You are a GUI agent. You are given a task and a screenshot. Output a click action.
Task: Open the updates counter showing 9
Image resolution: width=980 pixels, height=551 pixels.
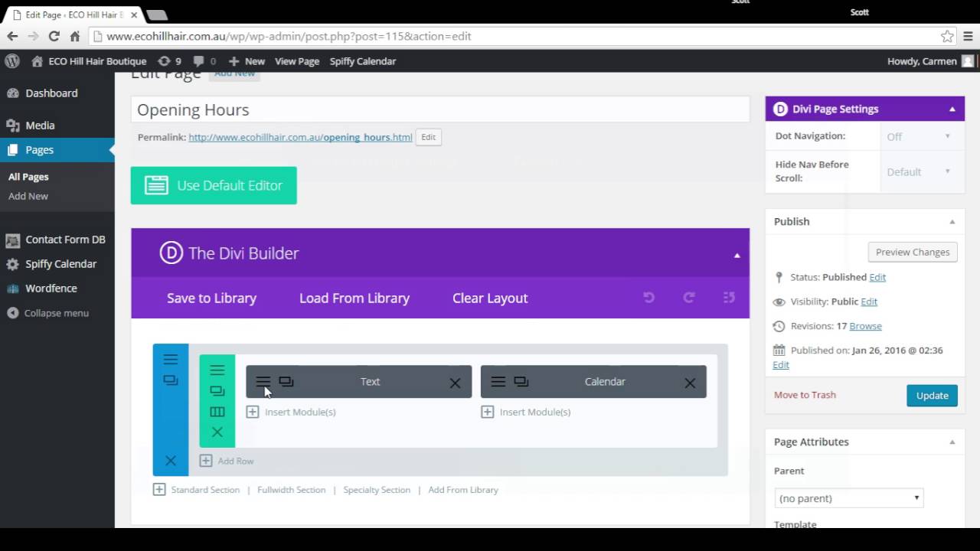[x=169, y=61]
